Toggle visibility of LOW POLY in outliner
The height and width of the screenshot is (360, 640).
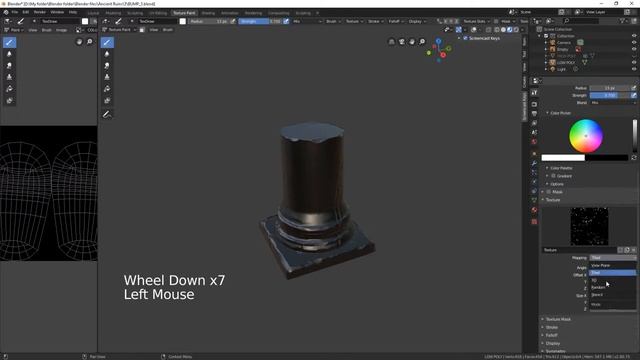tap(634, 62)
